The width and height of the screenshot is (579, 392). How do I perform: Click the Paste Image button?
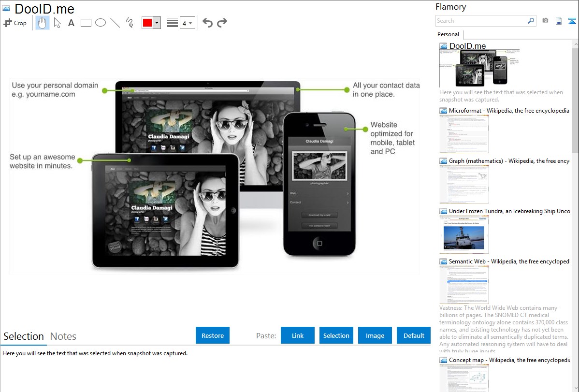click(375, 335)
